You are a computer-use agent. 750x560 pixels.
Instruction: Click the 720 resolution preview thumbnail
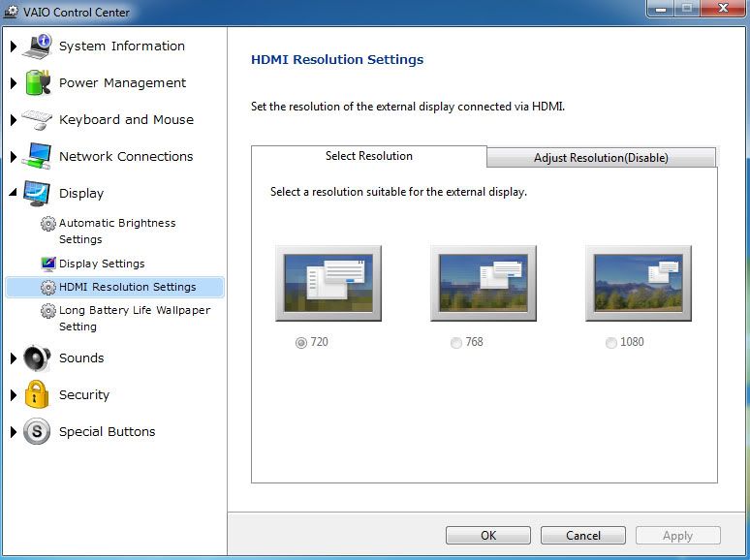(328, 283)
